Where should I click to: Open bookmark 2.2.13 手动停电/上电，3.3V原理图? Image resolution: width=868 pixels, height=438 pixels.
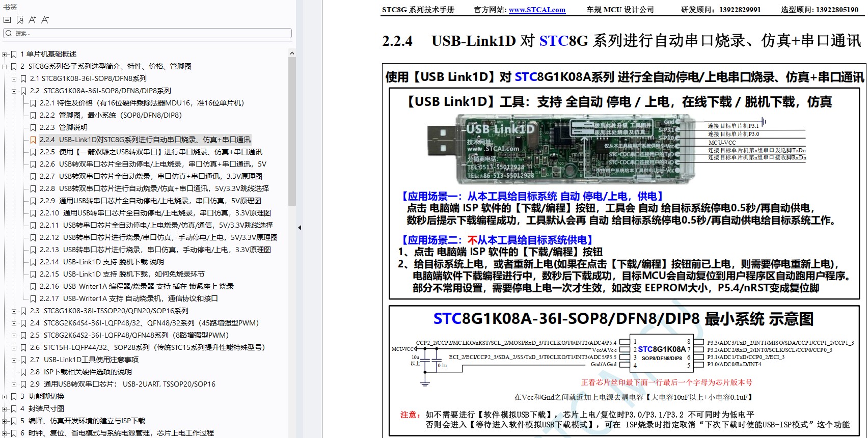(x=155, y=250)
